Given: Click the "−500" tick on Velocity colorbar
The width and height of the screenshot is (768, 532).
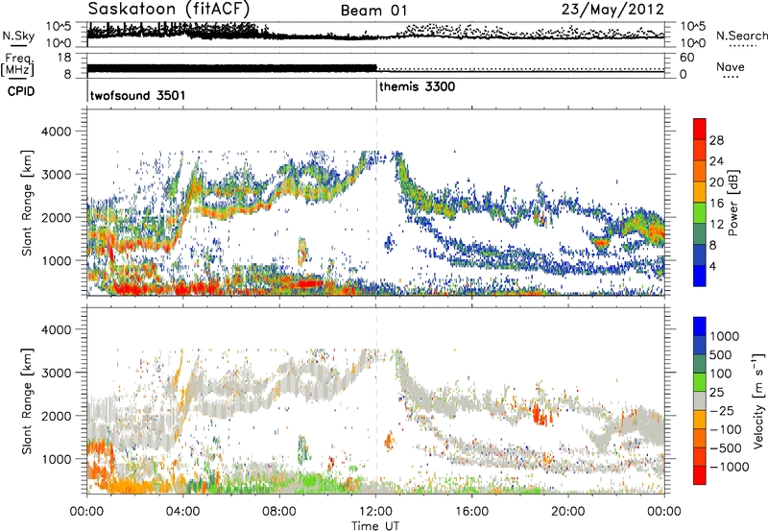Looking at the screenshot, I should (726, 447).
